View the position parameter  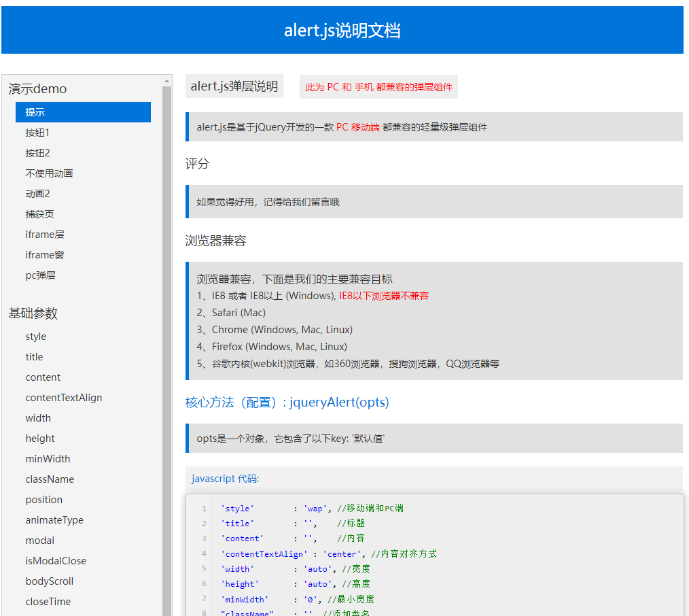44,500
